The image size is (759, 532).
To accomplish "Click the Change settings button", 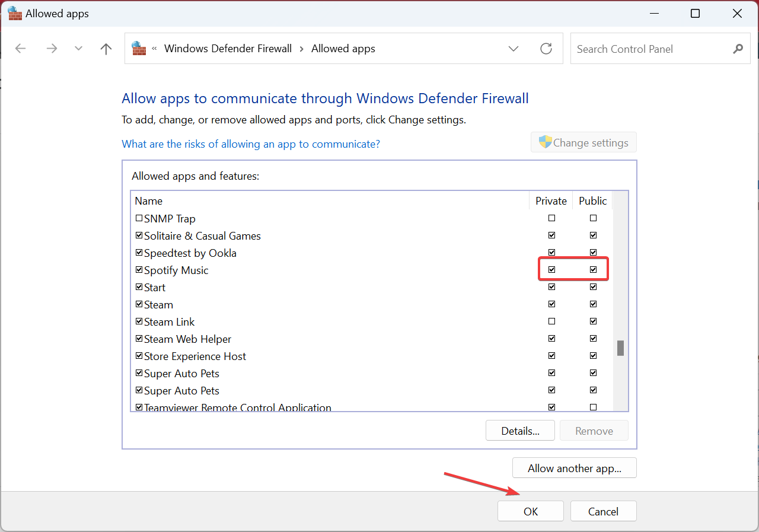I will pyautogui.click(x=583, y=142).
